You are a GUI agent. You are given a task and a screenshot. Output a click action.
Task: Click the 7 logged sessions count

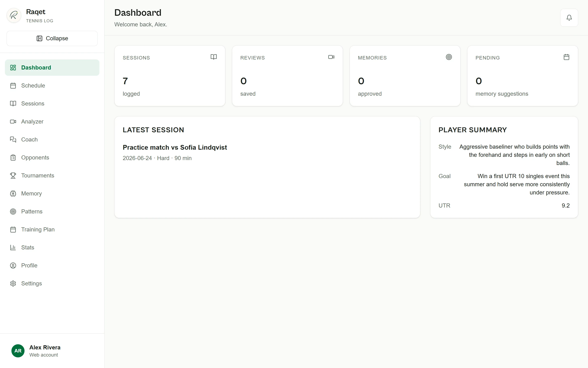click(x=125, y=81)
